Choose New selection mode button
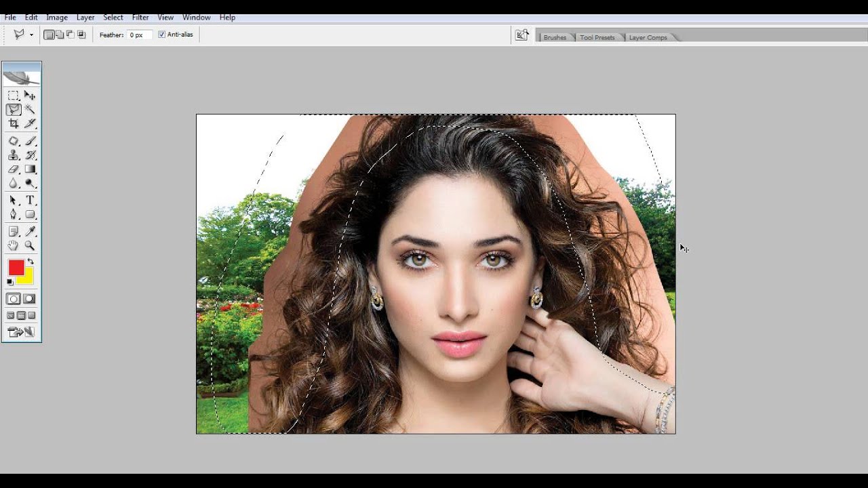This screenshot has width=868, height=488. point(50,35)
